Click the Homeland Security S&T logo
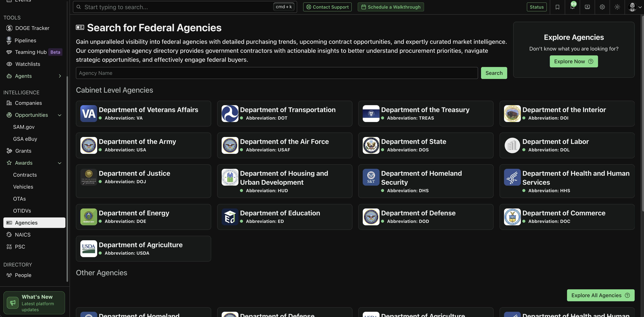This screenshot has height=317, width=644. (x=371, y=177)
